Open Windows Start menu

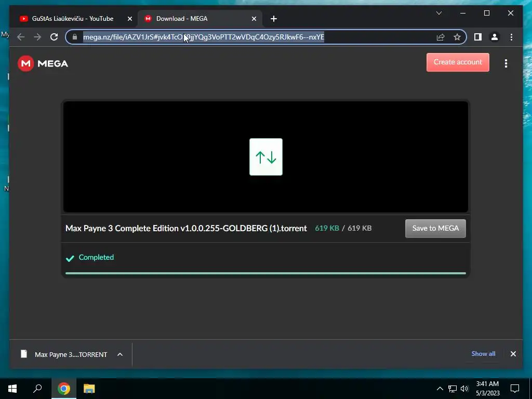pyautogui.click(x=12, y=389)
